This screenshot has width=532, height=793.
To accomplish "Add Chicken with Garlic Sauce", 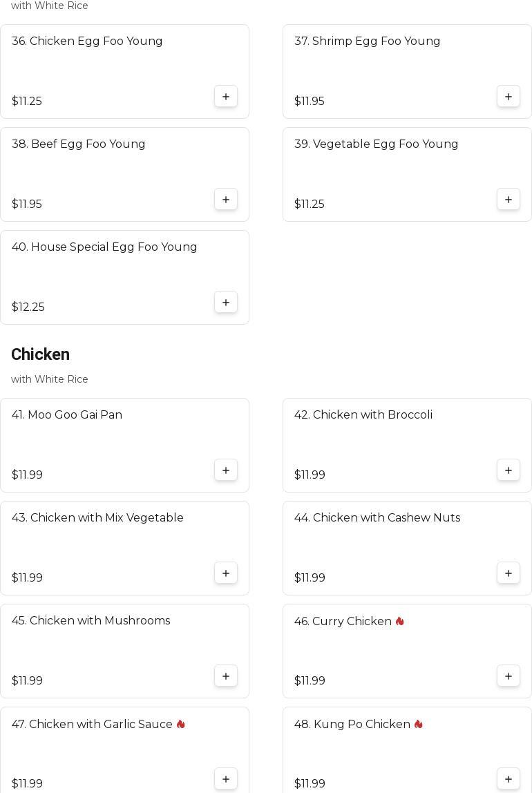I will pyautogui.click(x=226, y=779).
